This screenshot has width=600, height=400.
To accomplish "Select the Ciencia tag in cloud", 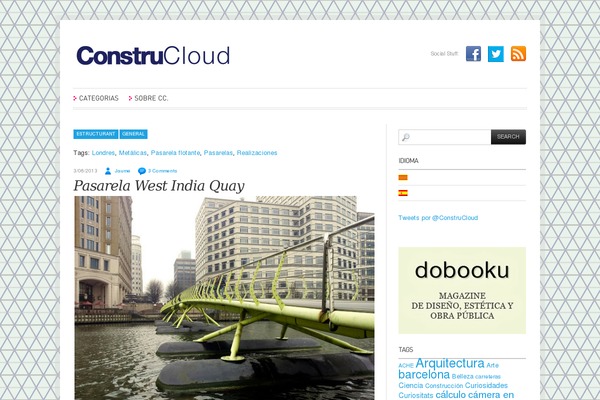I will click(x=411, y=385).
